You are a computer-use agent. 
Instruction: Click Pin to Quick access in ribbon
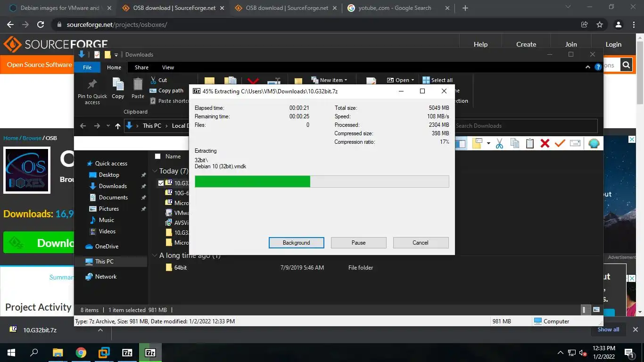point(92,91)
